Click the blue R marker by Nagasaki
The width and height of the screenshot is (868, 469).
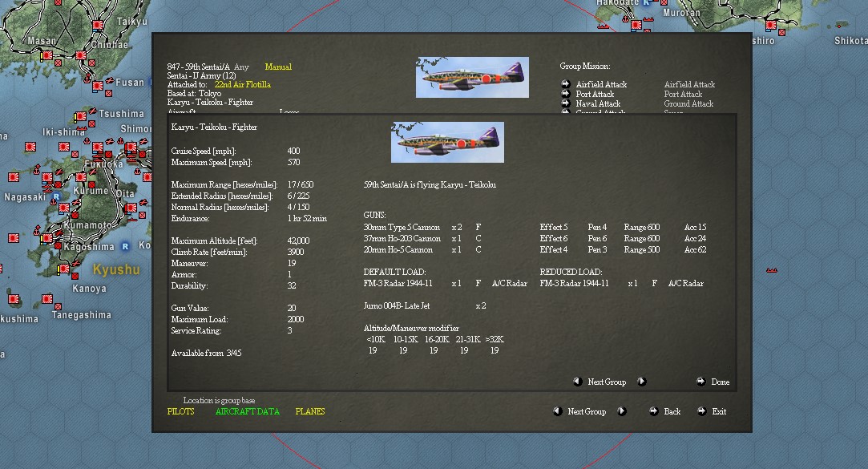[56, 196]
